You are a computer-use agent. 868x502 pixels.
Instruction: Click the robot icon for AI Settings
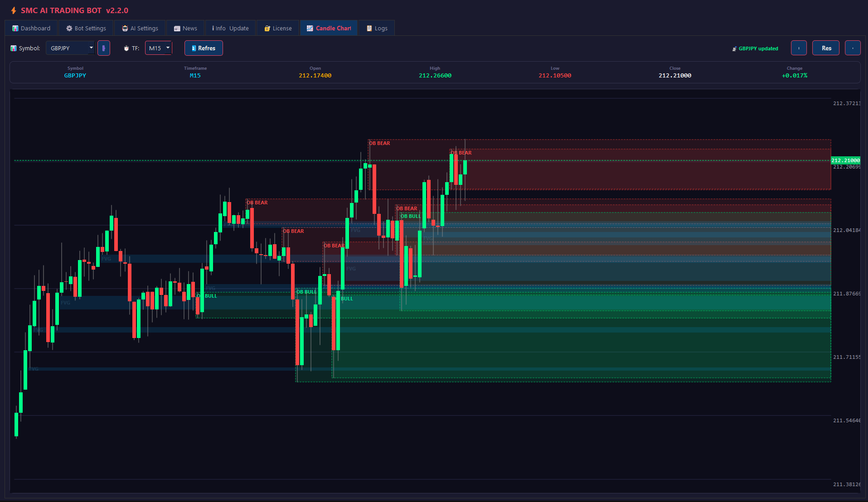pos(124,28)
